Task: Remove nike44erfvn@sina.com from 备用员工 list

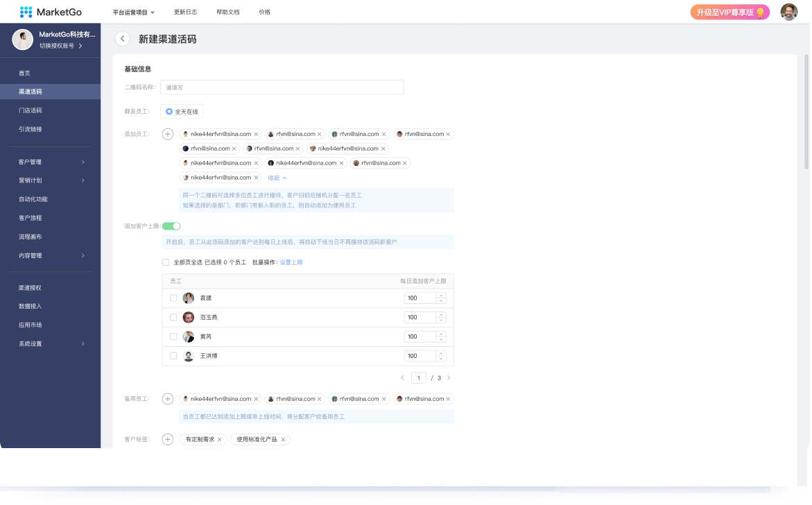Action: (257, 400)
